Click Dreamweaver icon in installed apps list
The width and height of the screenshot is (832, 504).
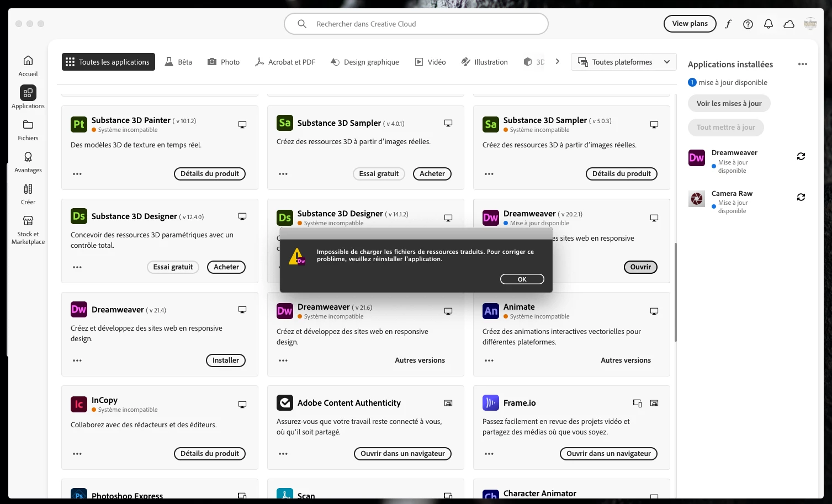point(697,158)
